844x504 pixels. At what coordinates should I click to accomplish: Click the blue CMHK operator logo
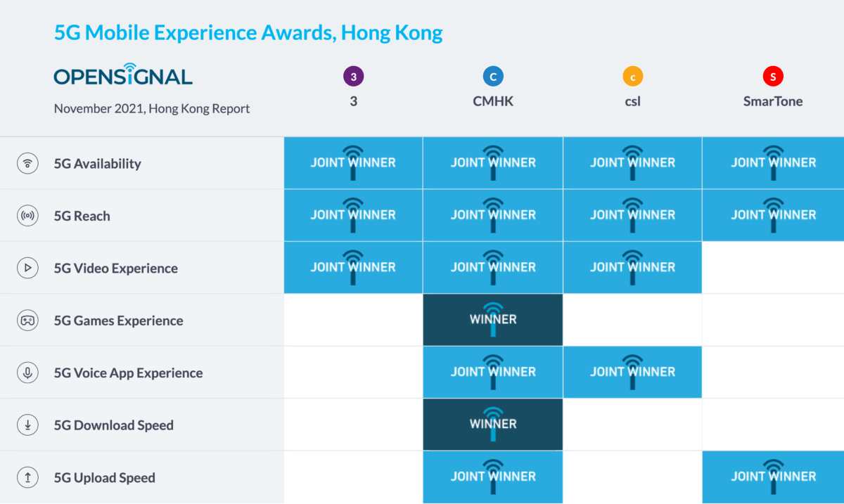(493, 76)
